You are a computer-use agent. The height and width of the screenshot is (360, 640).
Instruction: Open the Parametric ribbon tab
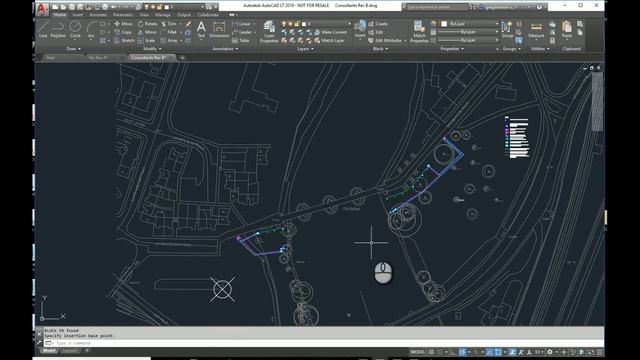point(123,15)
